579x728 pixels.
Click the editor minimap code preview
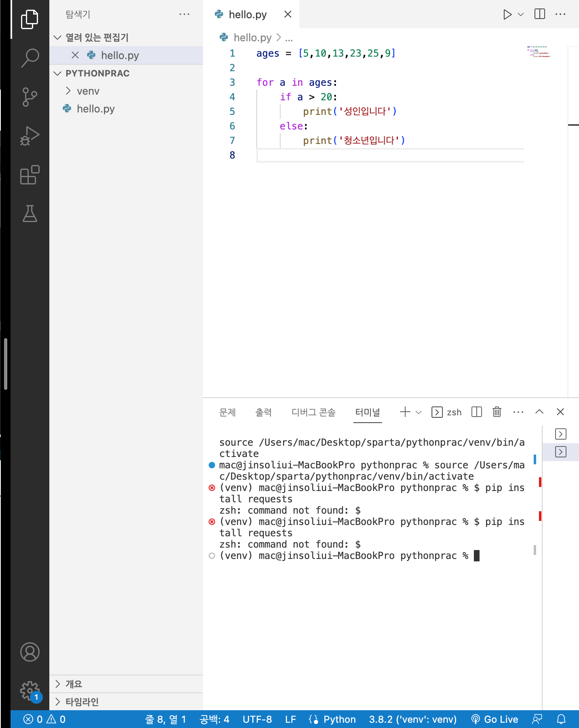click(x=539, y=52)
